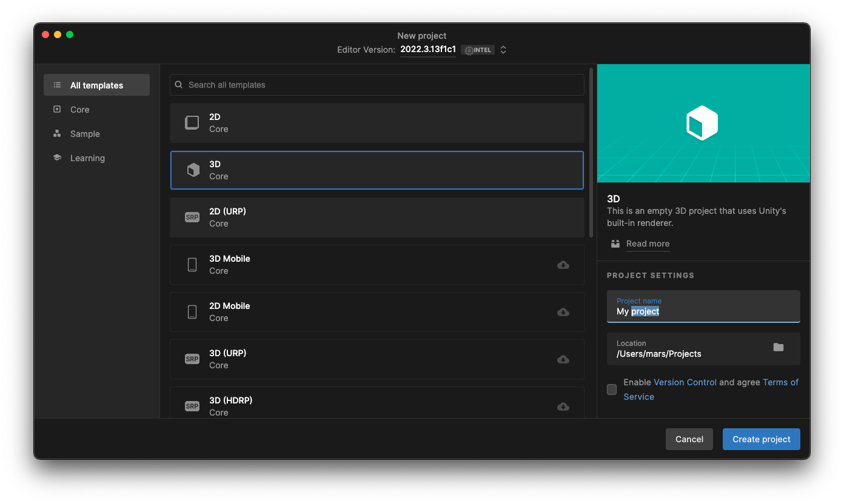844x504 pixels.
Task: Click the 2D template square icon
Action: point(192,123)
